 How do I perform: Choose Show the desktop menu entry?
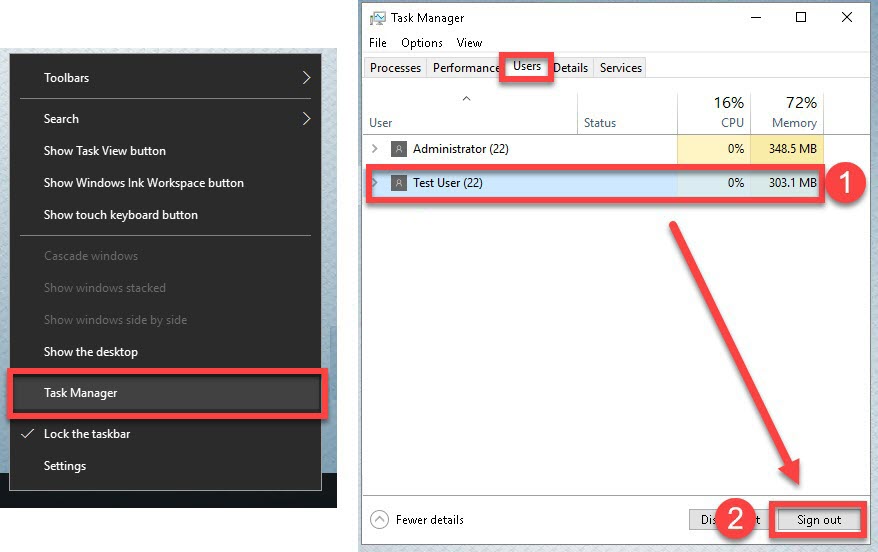pos(91,352)
